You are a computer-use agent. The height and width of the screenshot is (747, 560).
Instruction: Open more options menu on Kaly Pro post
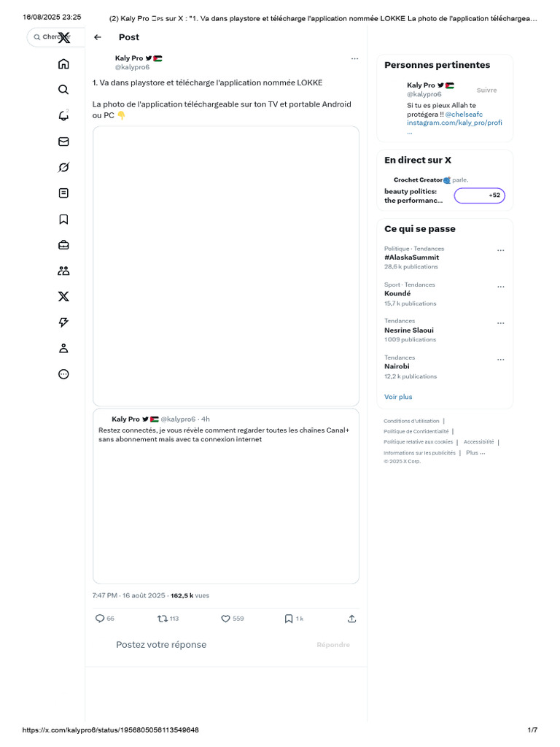[354, 58]
